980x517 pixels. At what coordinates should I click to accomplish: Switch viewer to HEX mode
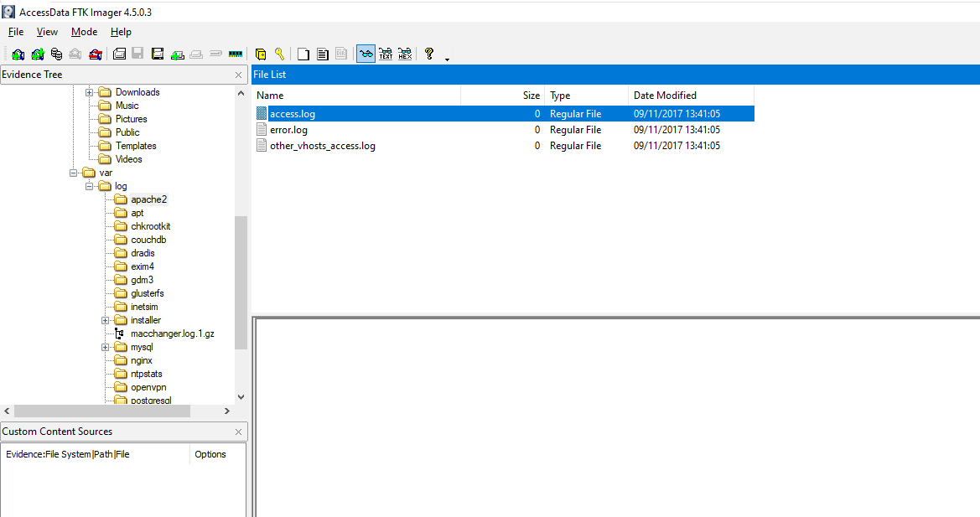pyautogui.click(x=405, y=54)
